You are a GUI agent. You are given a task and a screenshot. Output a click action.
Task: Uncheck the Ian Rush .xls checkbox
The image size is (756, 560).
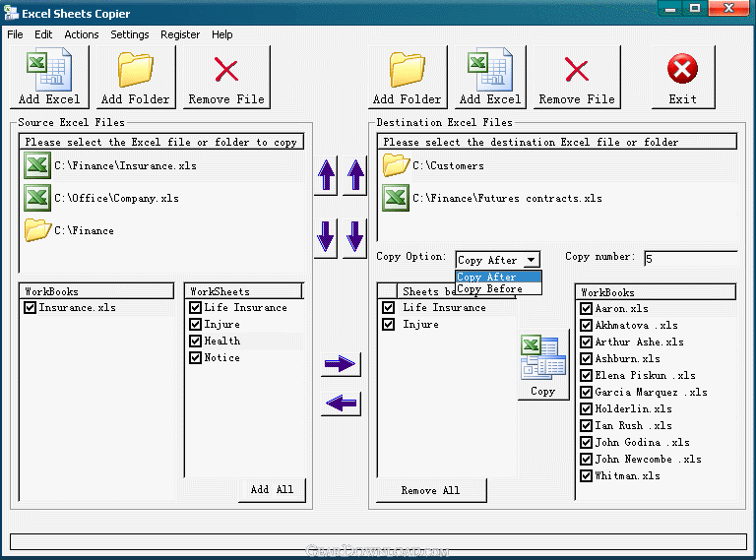pos(587,425)
